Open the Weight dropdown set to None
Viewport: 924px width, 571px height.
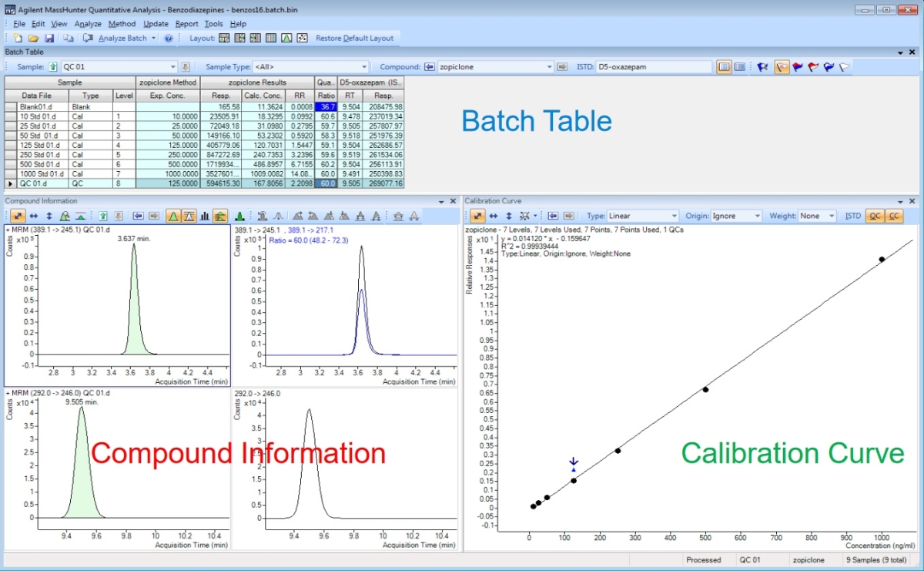pos(817,216)
